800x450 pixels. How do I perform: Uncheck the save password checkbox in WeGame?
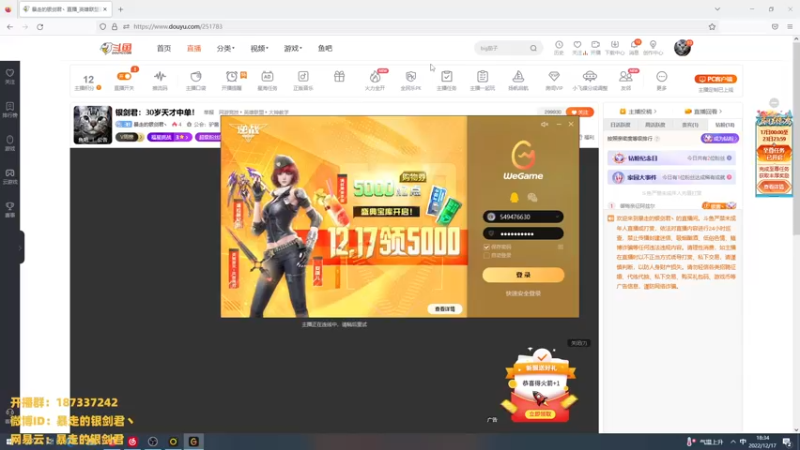point(486,247)
